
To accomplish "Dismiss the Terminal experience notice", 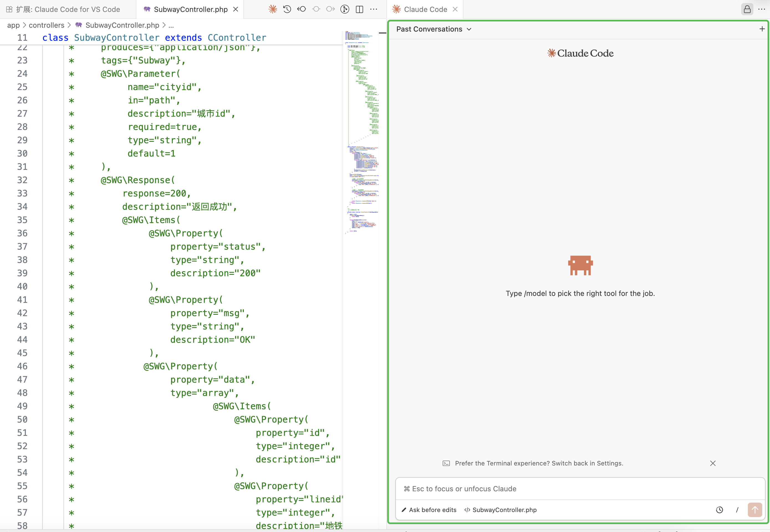I will tap(713, 463).
